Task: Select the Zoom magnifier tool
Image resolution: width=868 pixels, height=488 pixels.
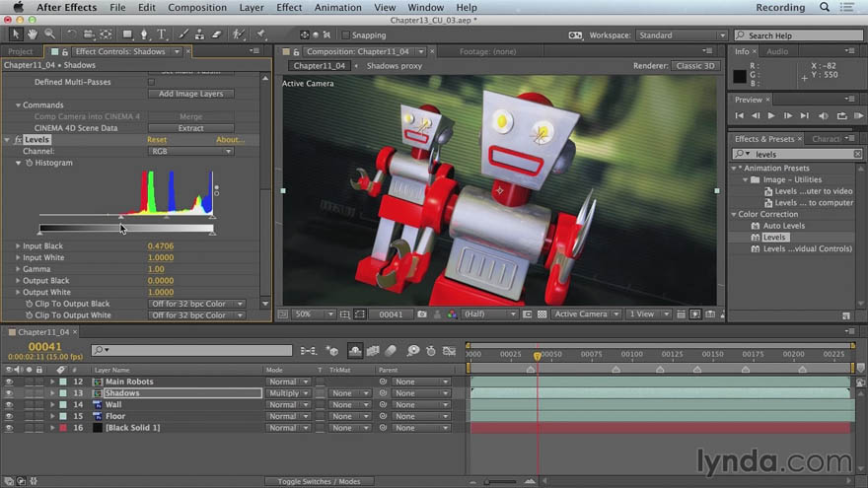Action: [x=50, y=35]
